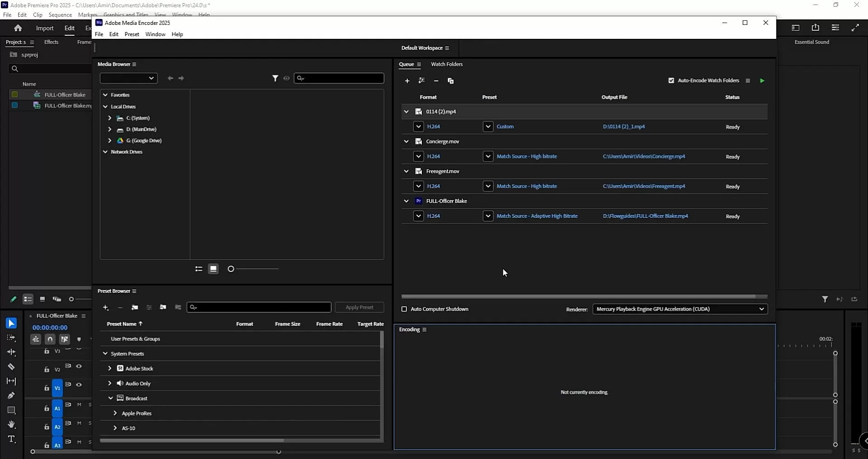Screen dimensions: 868x459
Task: Remove a source from the encoding queue
Action: pos(436,81)
